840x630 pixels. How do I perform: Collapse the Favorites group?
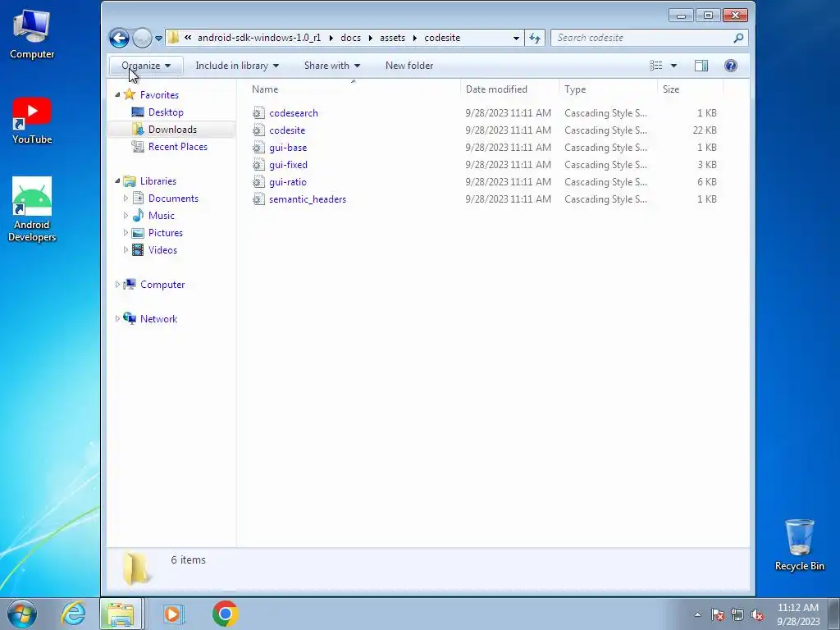[x=117, y=95]
